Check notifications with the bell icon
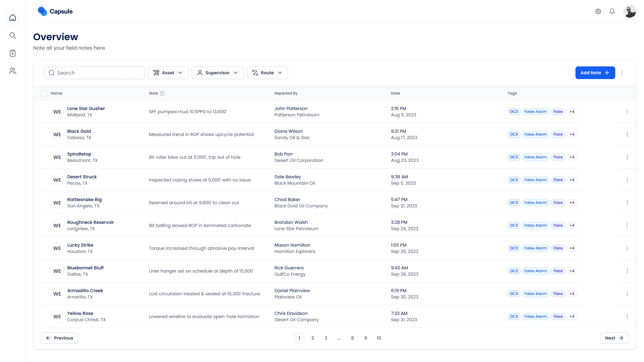The image size is (644, 362). [x=612, y=11]
